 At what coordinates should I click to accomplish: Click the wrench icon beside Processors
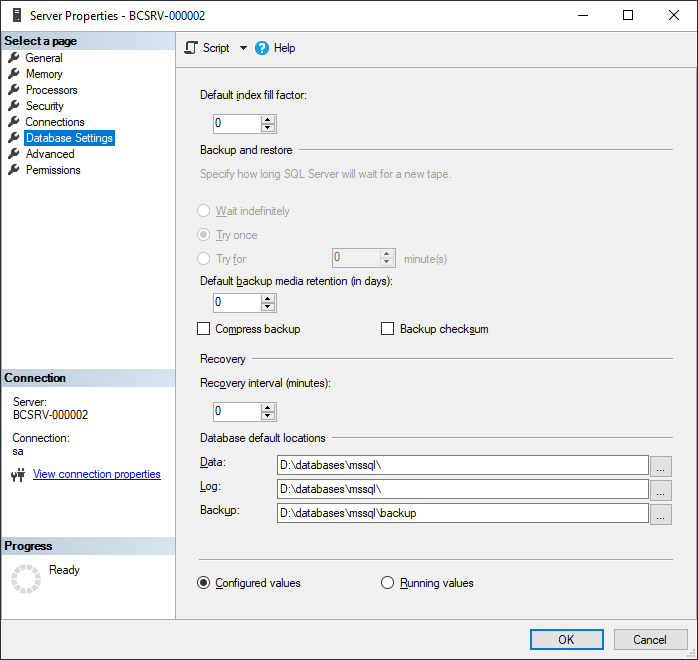[14, 89]
